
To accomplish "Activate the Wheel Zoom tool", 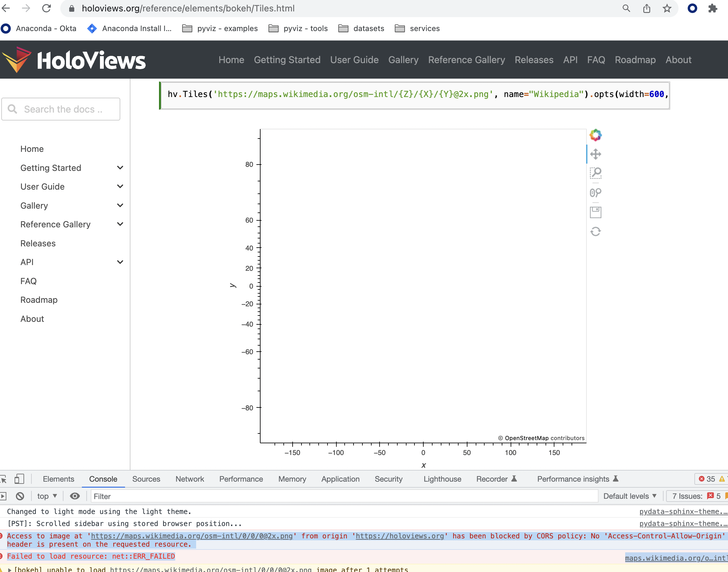I will pos(595,192).
